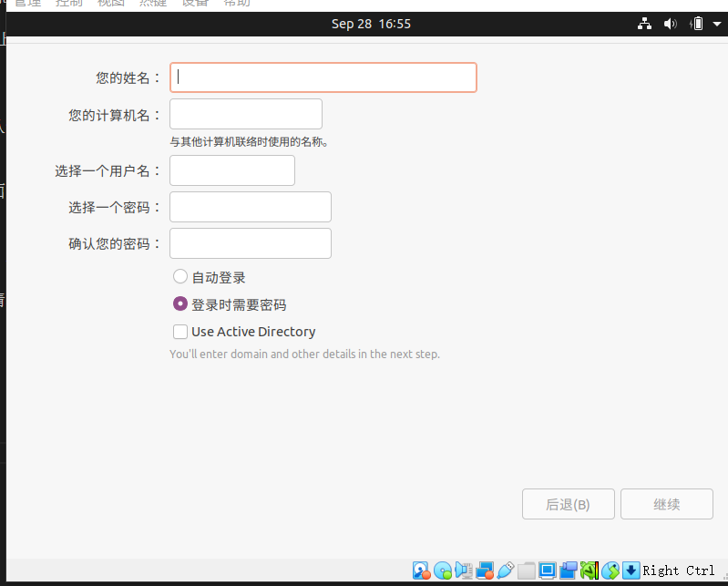Focus the 选择一个密码 input field
The width and height of the screenshot is (728, 586).
tap(251, 207)
